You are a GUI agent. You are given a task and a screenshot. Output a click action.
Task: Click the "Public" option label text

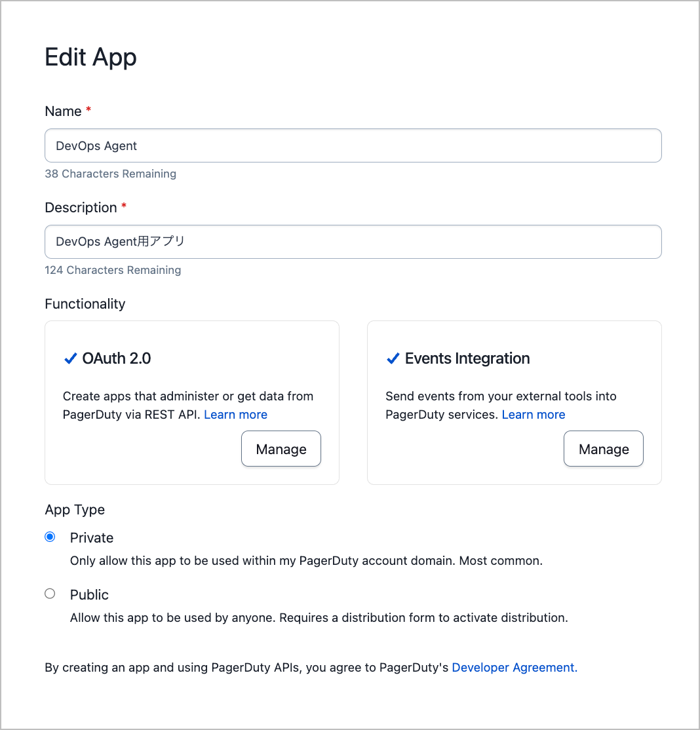(89, 595)
